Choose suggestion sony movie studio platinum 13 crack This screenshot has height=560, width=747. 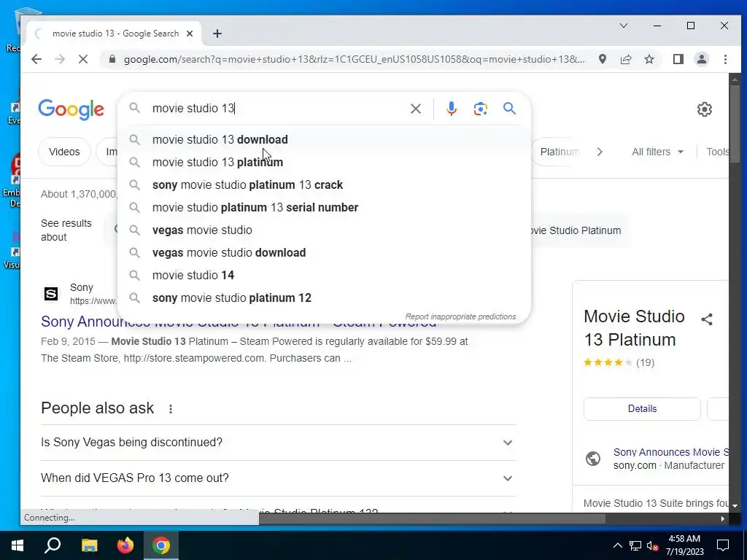coord(324,184)
